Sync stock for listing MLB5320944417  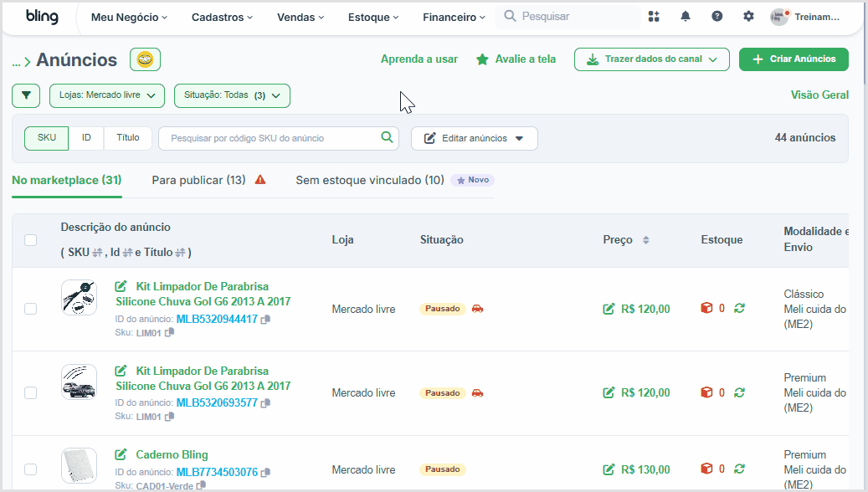coord(740,308)
